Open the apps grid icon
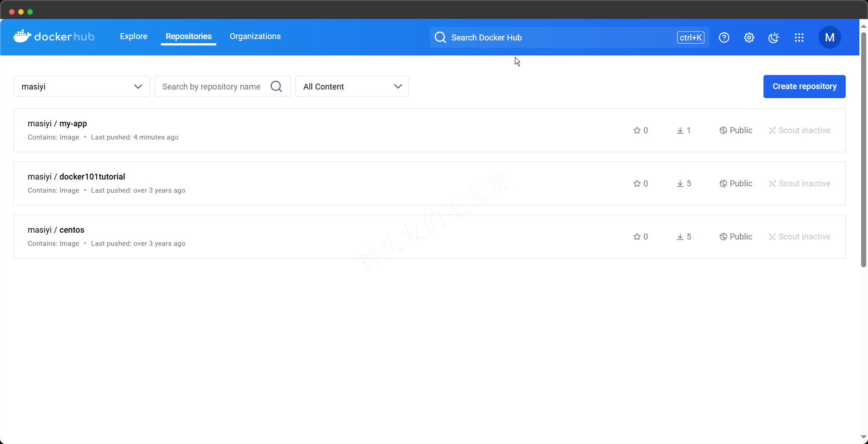 pos(799,37)
